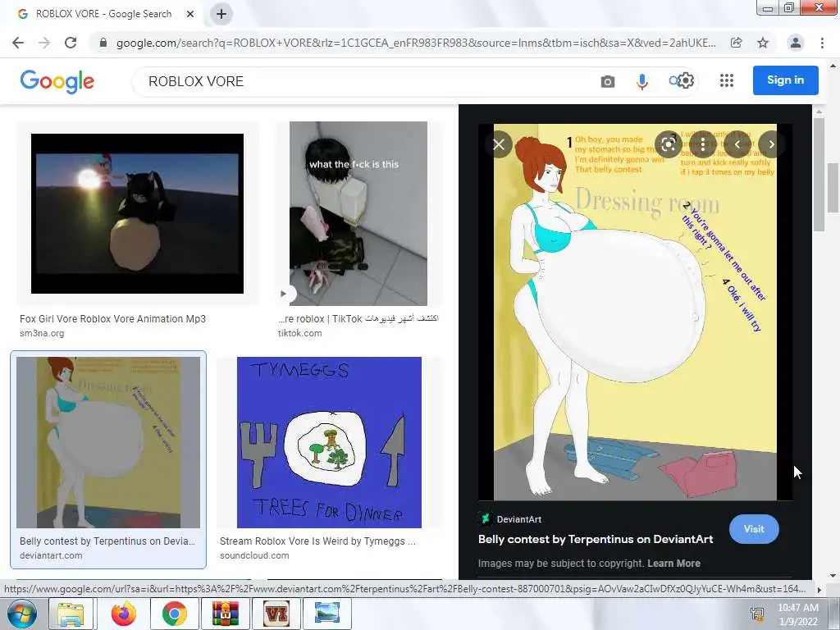840x630 pixels.
Task: Close the ROBLOX VORE search tab
Action: pos(190,14)
